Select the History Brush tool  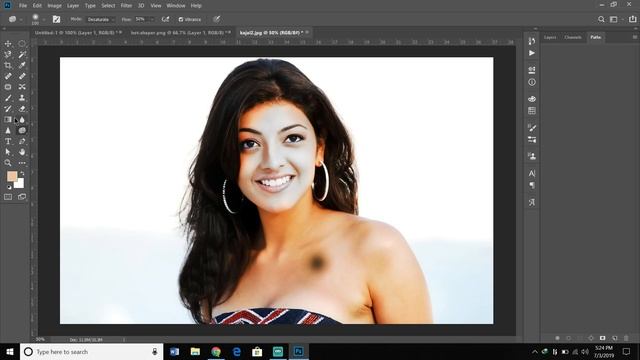[x=8, y=109]
